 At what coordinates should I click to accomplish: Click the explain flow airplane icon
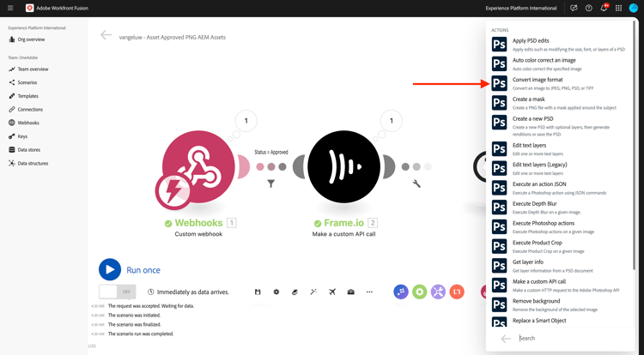332,292
